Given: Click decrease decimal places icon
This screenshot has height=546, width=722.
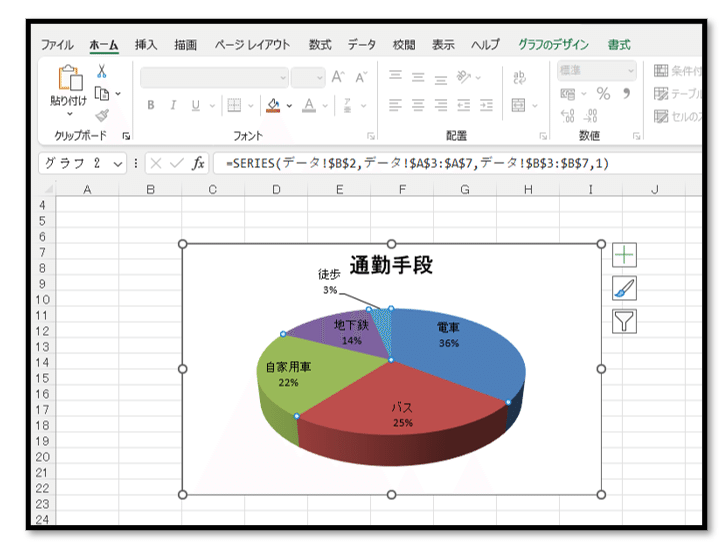Looking at the screenshot, I should tap(591, 116).
